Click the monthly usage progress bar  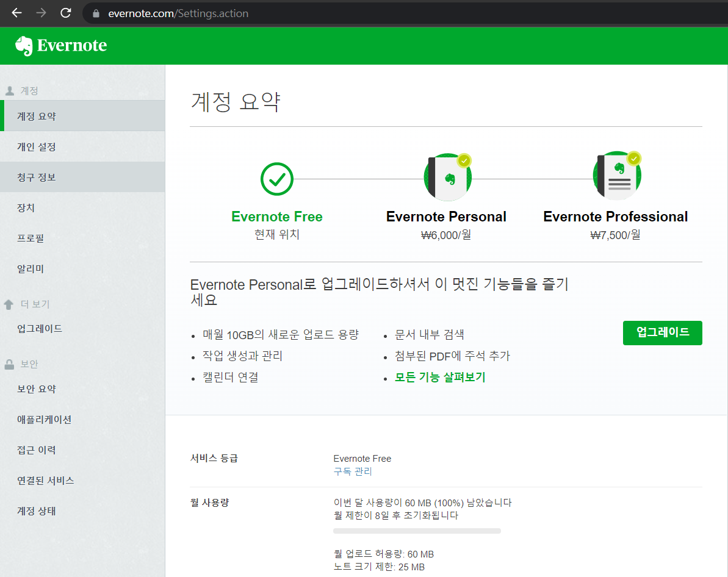tap(417, 531)
